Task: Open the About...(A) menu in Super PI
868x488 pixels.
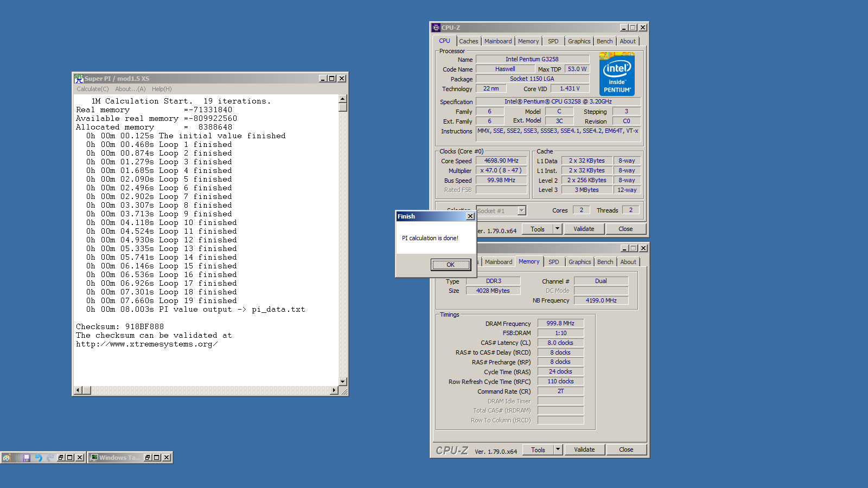Action: click(130, 89)
